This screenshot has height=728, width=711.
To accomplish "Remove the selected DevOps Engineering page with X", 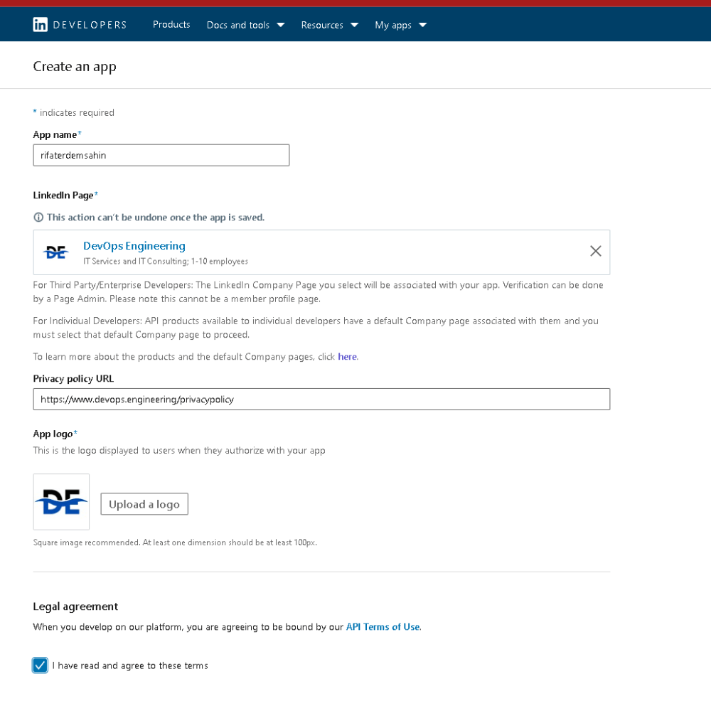I will (595, 251).
